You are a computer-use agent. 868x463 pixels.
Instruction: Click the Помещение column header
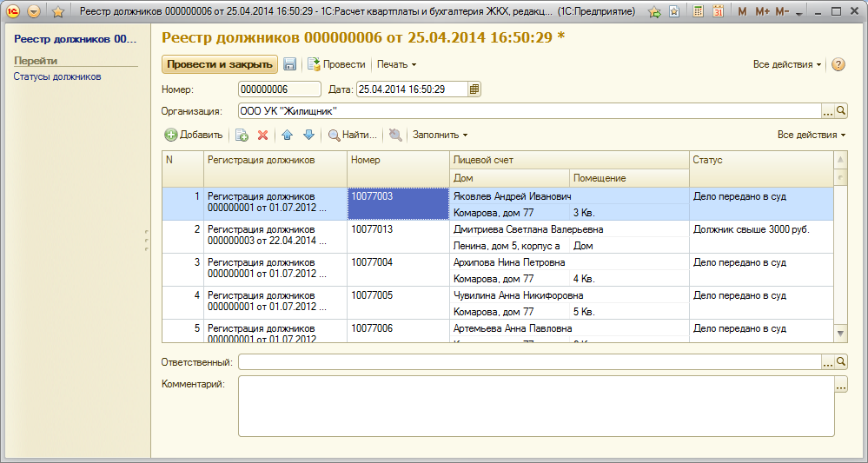pyautogui.click(x=629, y=178)
